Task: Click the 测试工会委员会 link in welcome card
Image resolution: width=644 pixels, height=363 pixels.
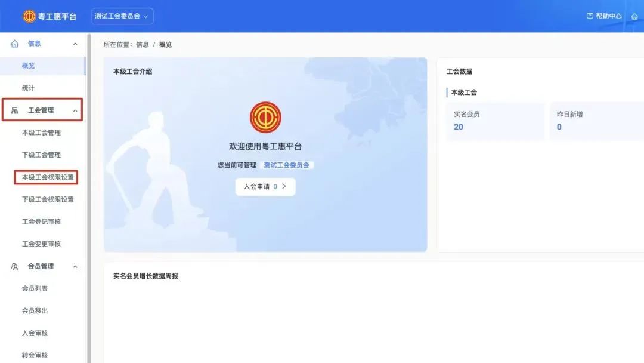Action: [286, 165]
